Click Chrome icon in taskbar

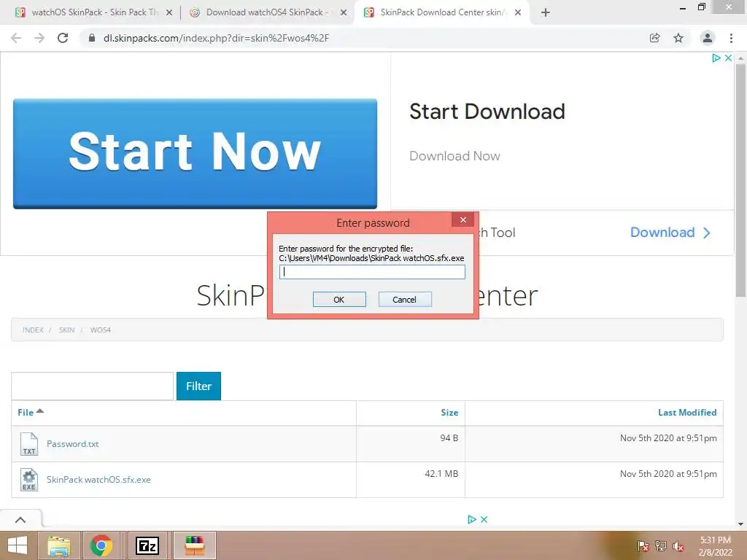(x=101, y=545)
